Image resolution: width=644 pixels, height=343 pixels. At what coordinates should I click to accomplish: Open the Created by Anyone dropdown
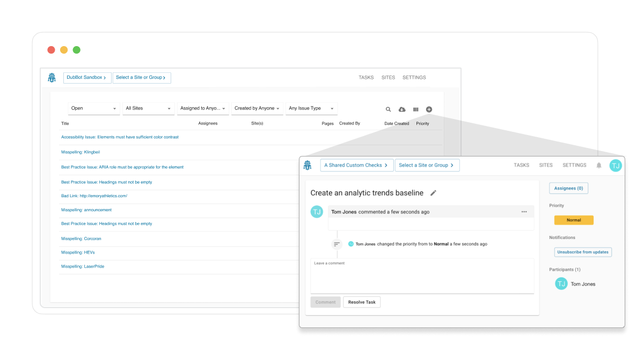click(257, 108)
